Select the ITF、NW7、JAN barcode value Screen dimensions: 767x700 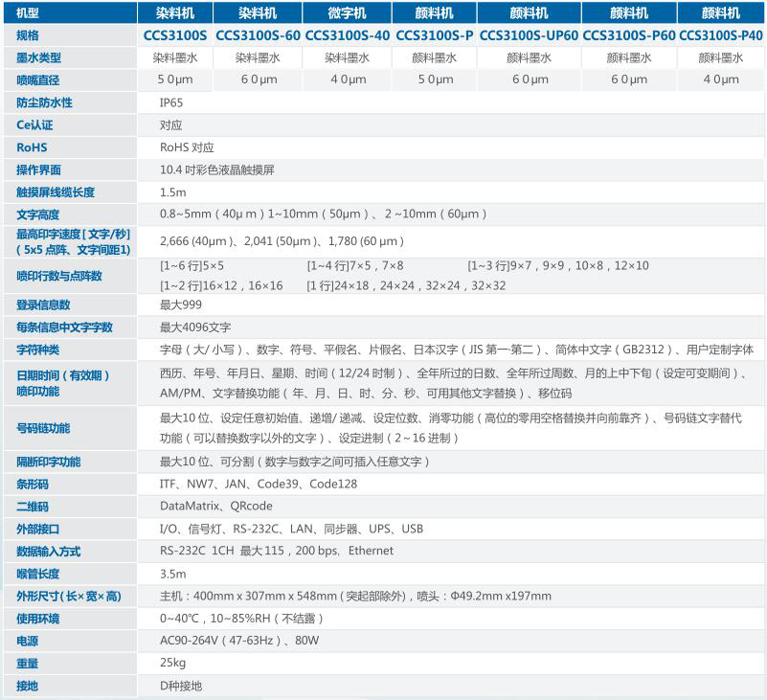259,484
